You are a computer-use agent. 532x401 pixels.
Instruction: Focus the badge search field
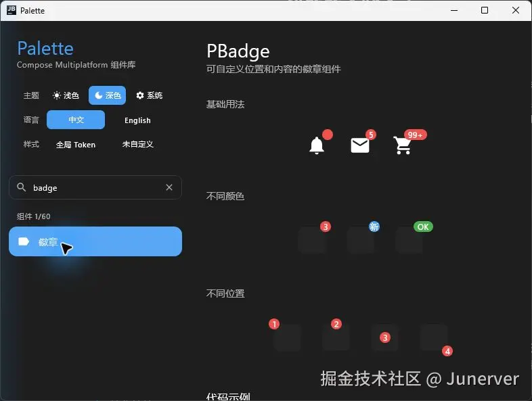pos(95,187)
